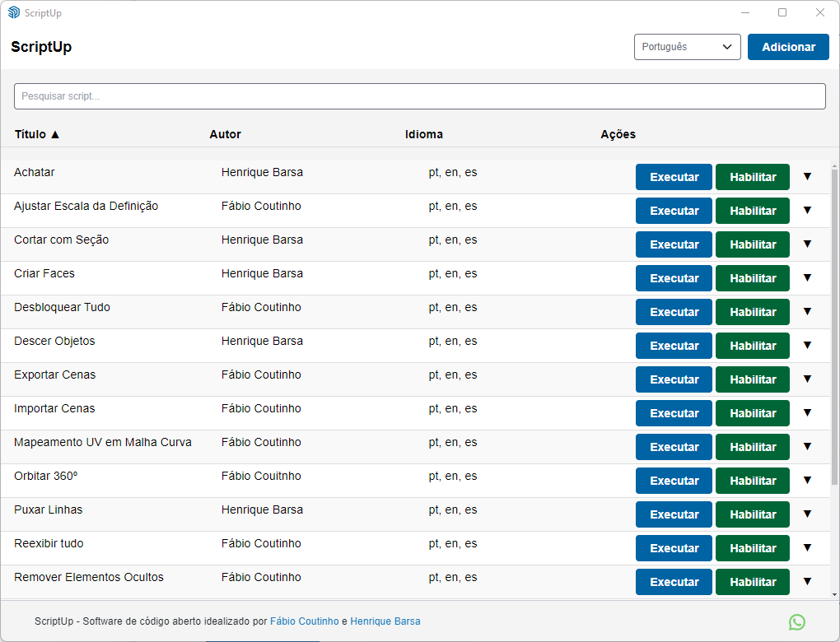This screenshot has height=642, width=840.
Task: Run the Orbitar 360º script
Action: coord(674,481)
